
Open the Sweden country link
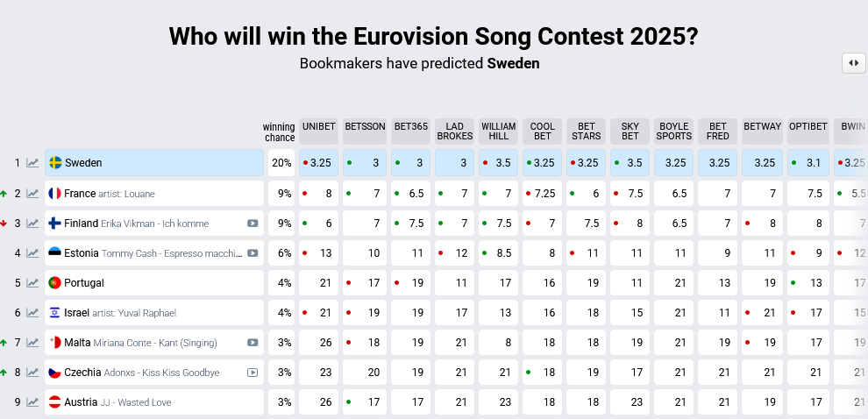83,163
